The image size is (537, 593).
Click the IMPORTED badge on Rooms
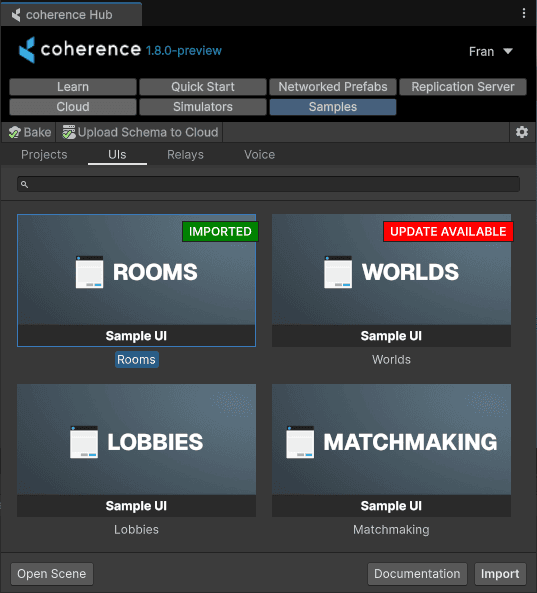click(220, 231)
